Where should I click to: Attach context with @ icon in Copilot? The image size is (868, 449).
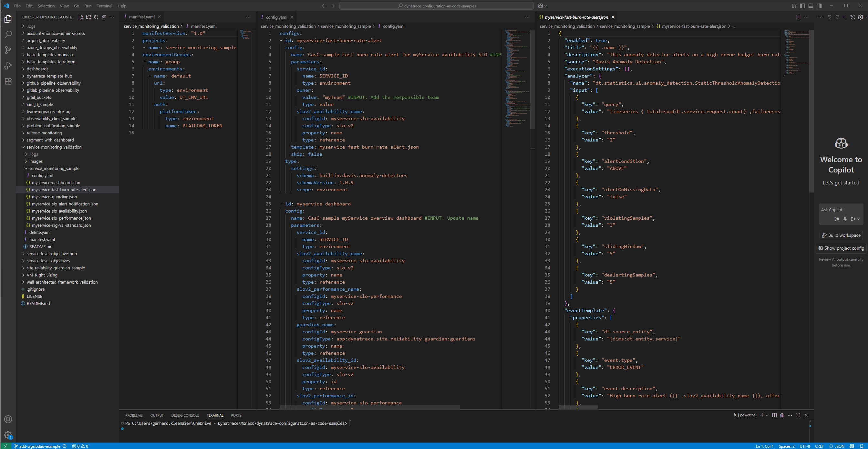pos(837,219)
